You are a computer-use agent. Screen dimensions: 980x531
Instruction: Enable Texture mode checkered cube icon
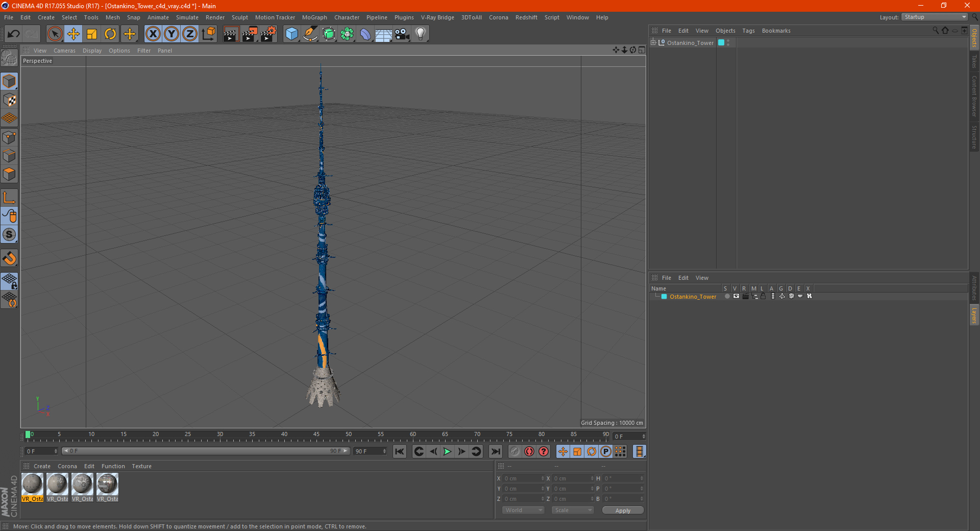(10, 100)
